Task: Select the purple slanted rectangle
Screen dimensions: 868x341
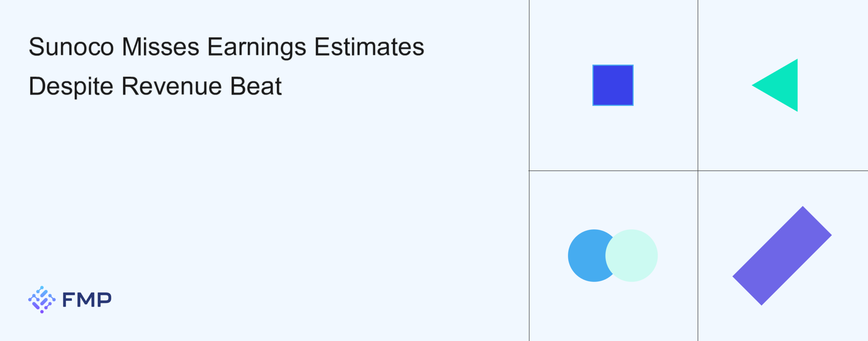Action: click(782, 255)
